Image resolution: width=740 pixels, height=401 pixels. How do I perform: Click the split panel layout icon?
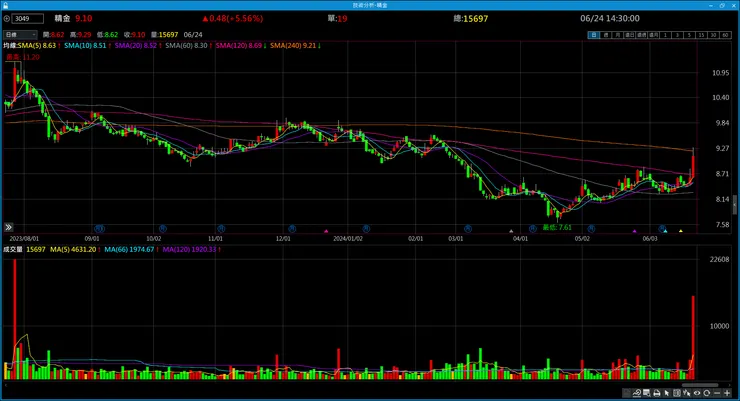[x=677, y=393]
